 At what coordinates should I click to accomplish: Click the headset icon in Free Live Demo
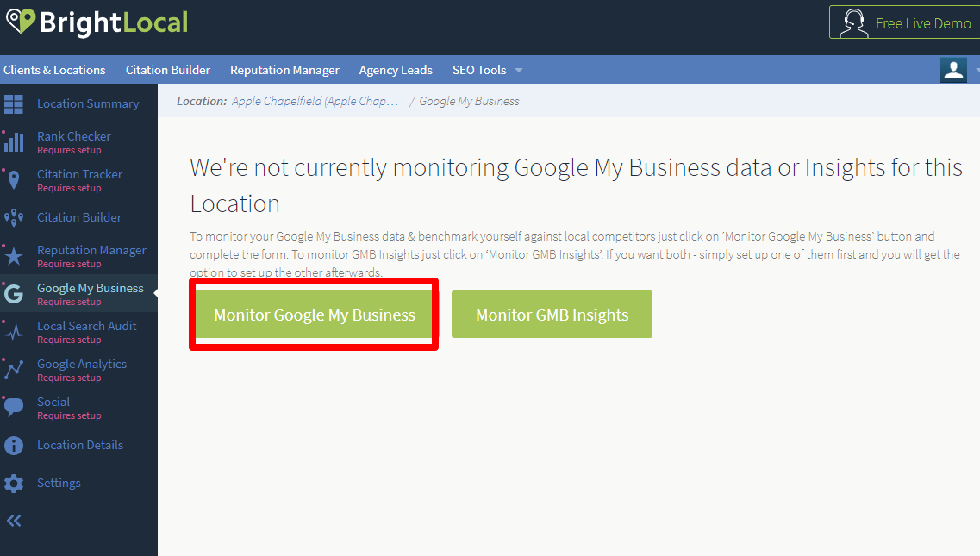pyautogui.click(x=854, y=23)
